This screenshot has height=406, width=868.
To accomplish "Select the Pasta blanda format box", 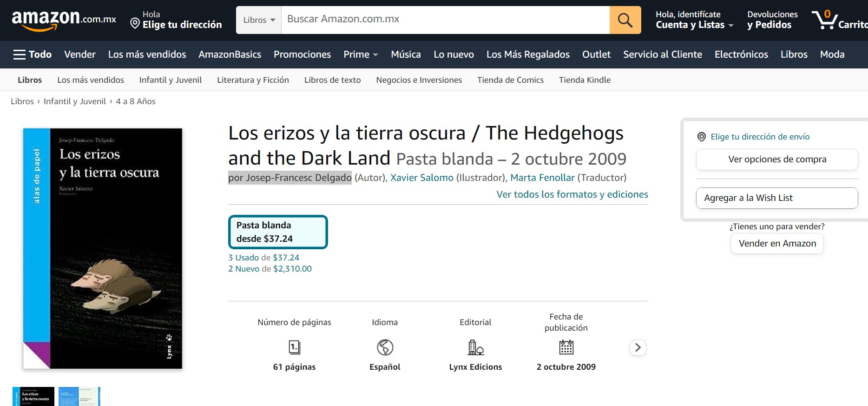I will pyautogui.click(x=278, y=232).
